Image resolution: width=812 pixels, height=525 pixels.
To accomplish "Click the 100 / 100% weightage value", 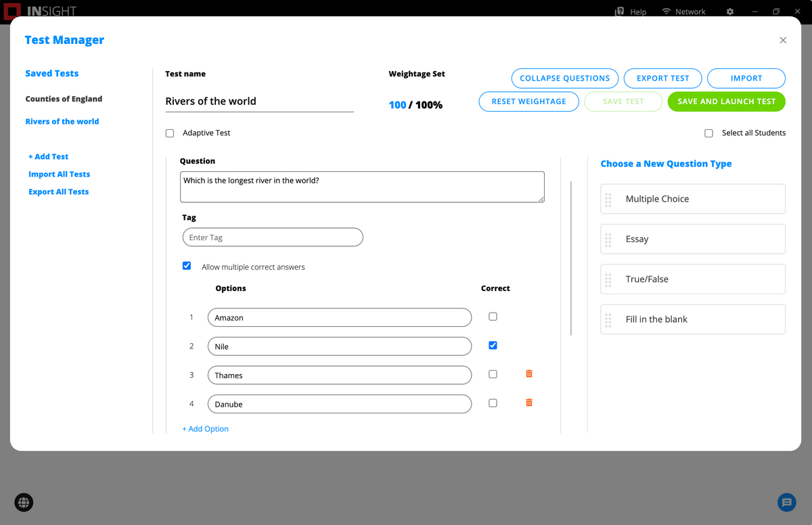I will click(415, 105).
